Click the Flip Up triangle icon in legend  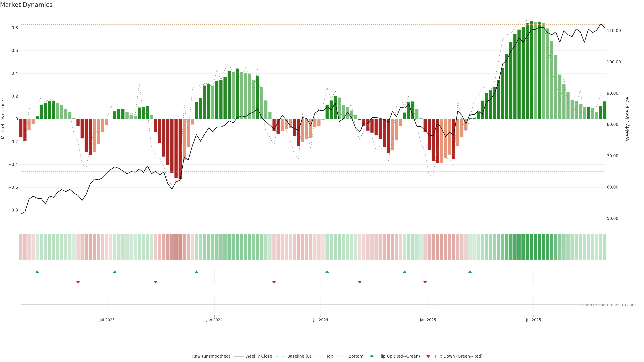click(x=372, y=356)
